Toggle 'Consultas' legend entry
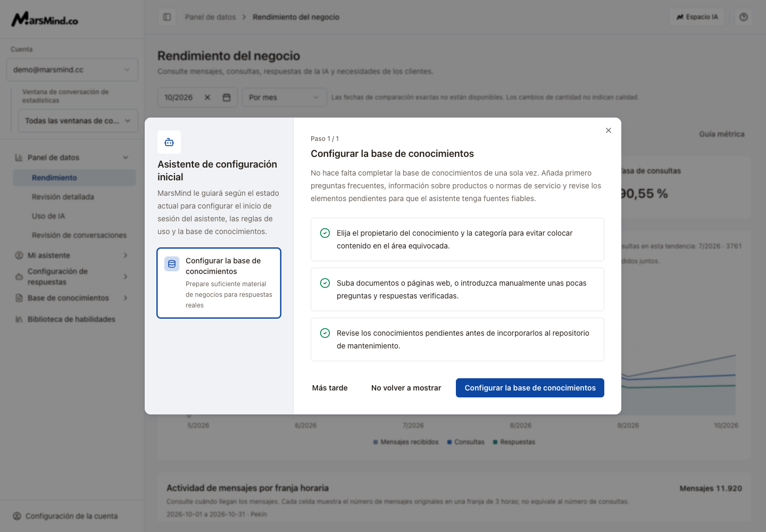 pyautogui.click(x=466, y=442)
